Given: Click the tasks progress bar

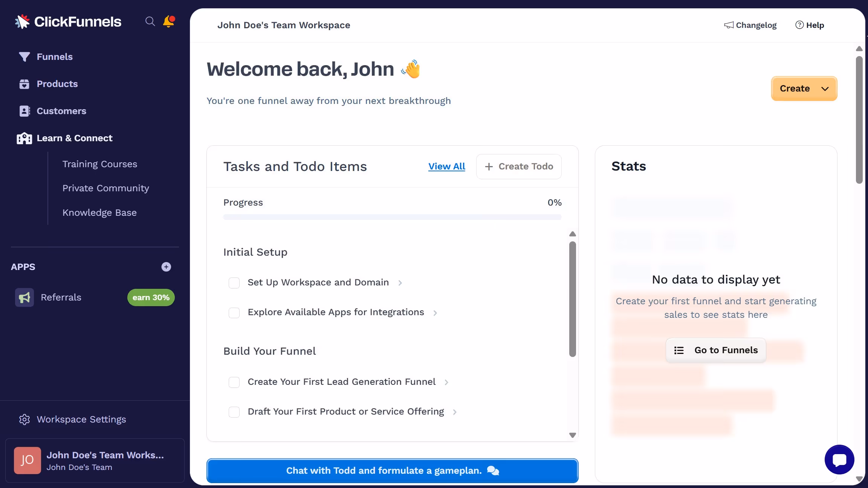Looking at the screenshot, I should click(x=392, y=217).
